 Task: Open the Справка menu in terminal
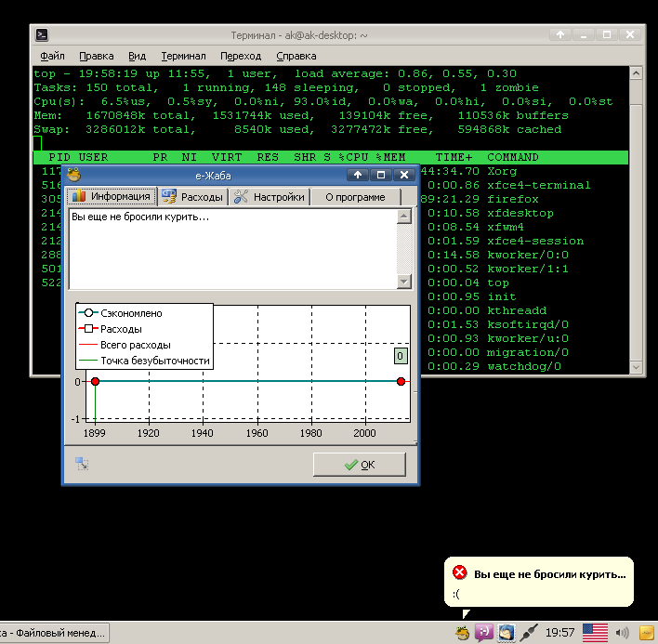pos(296,56)
